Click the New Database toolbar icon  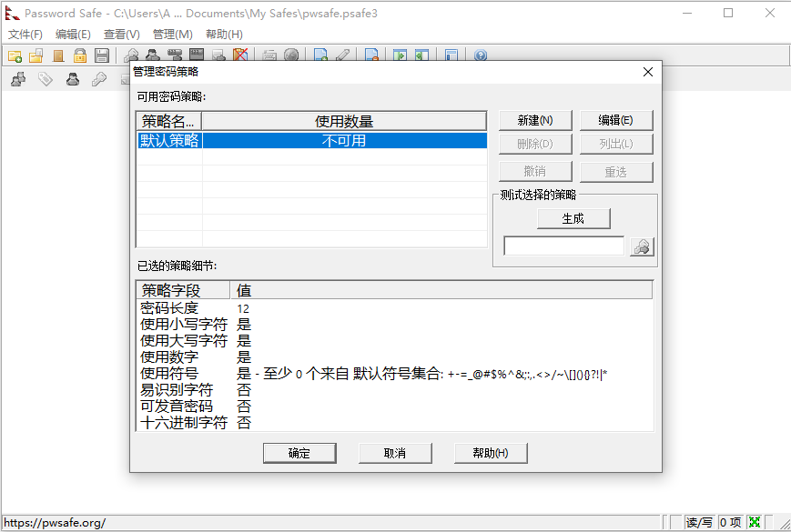pyautogui.click(x=15, y=55)
